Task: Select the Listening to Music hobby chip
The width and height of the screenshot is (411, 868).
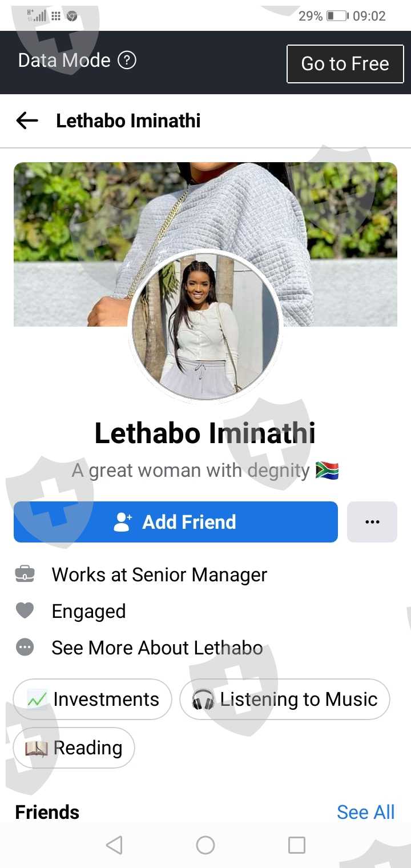Action: pyautogui.click(x=284, y=699)
